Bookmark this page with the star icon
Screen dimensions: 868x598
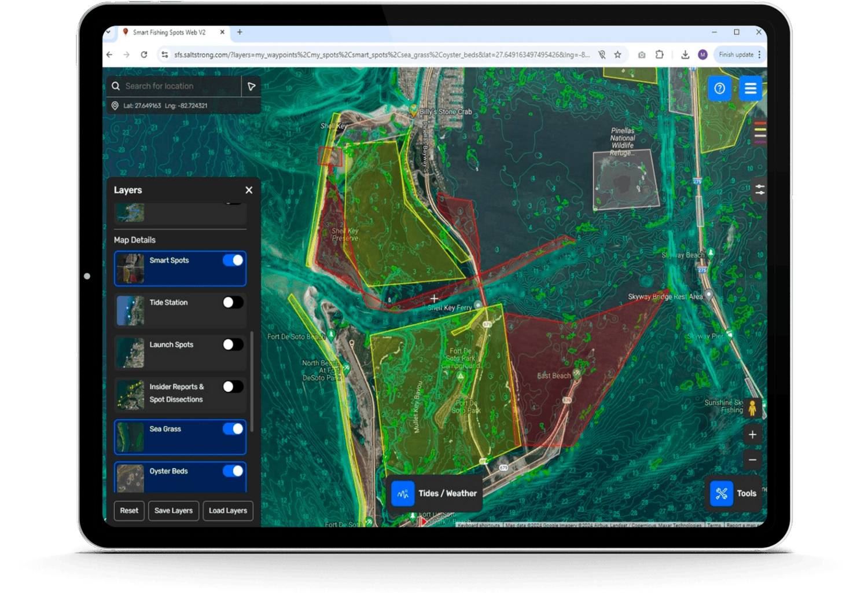point(617,55)
